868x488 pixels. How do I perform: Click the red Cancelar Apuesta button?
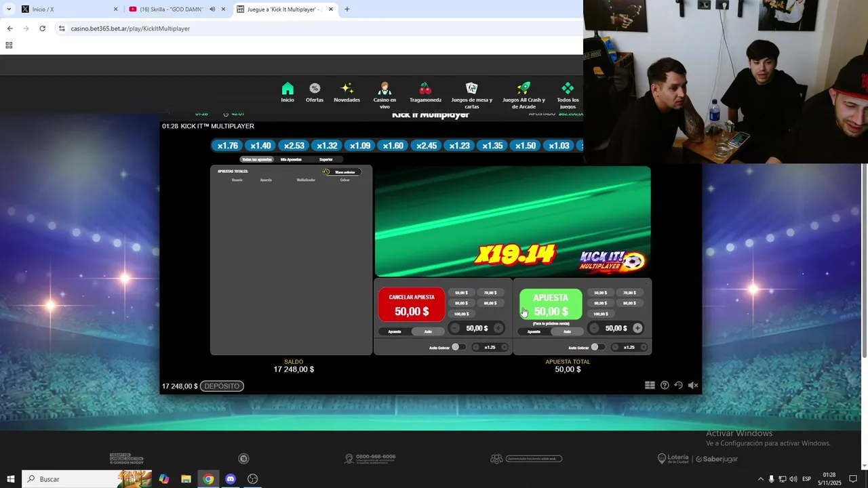[412, 304]
